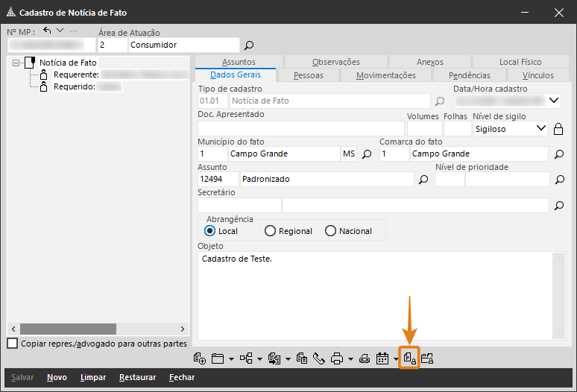Viewport: 577px width, 392px height.
Task: Click the magnifier beside Tipo de cadastro
Action: tap(440, 101)
